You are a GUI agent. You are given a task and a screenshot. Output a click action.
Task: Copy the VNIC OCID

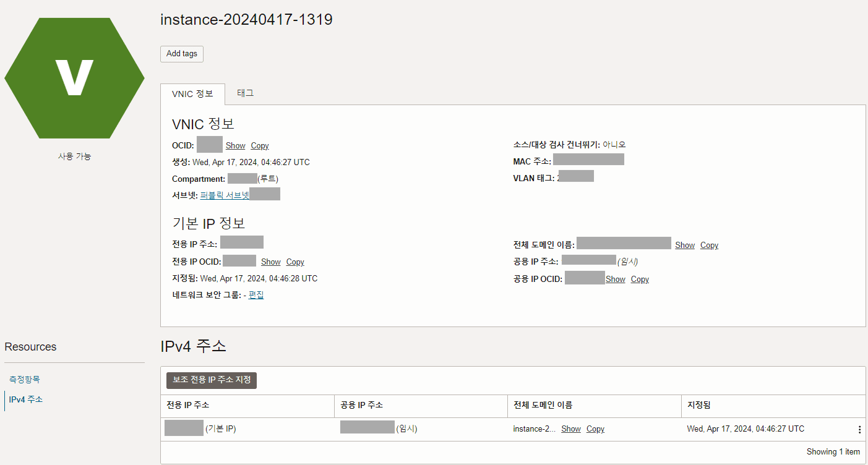point(260,146)
